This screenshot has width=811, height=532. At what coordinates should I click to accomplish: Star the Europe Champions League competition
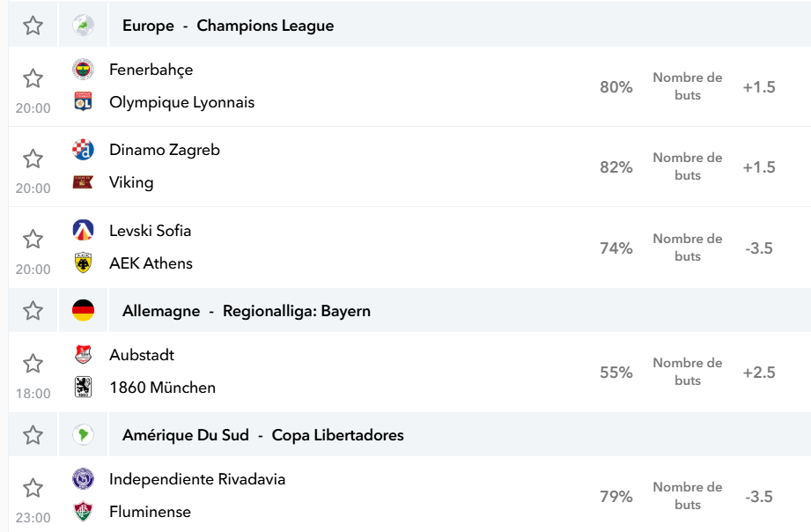click(33, 26)
